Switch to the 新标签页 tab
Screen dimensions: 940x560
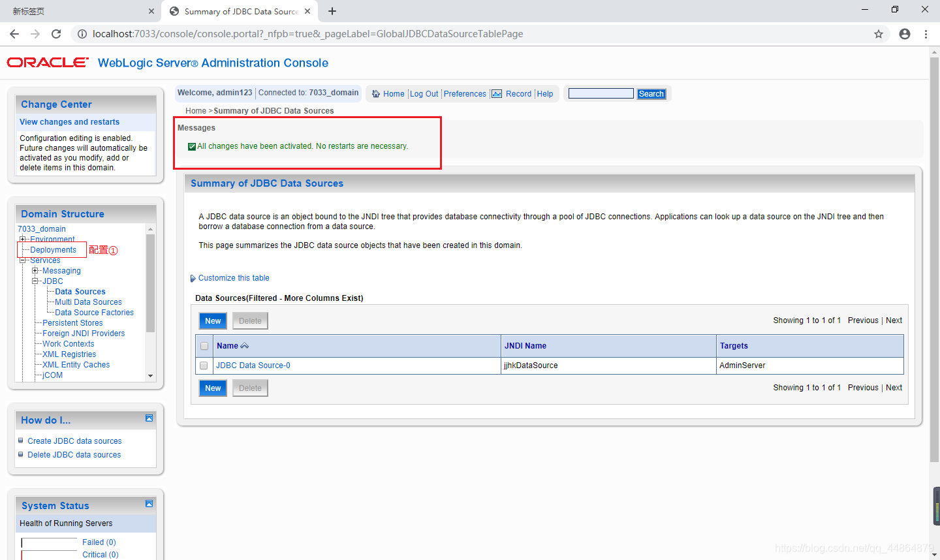(81, 11)
